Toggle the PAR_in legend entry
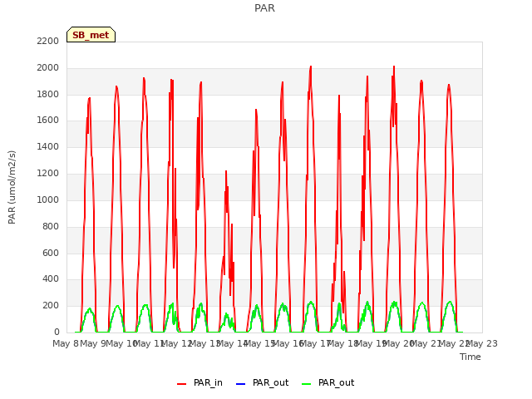Screen dimensions: 532x399 coord(199,382)
